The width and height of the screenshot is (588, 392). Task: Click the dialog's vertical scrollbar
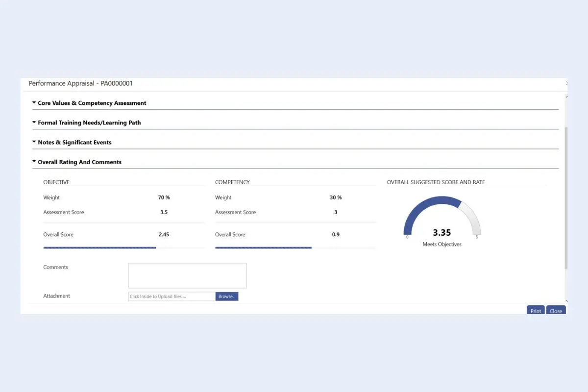(x=566, y=198)
